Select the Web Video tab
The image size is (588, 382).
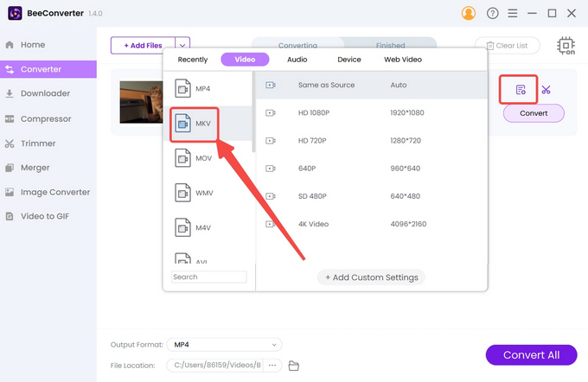tap(403, 60)
